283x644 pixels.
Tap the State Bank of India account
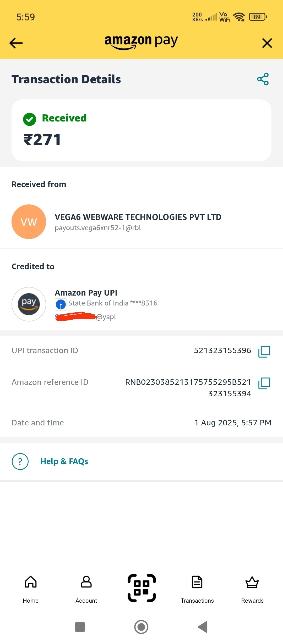click(113, 303)
